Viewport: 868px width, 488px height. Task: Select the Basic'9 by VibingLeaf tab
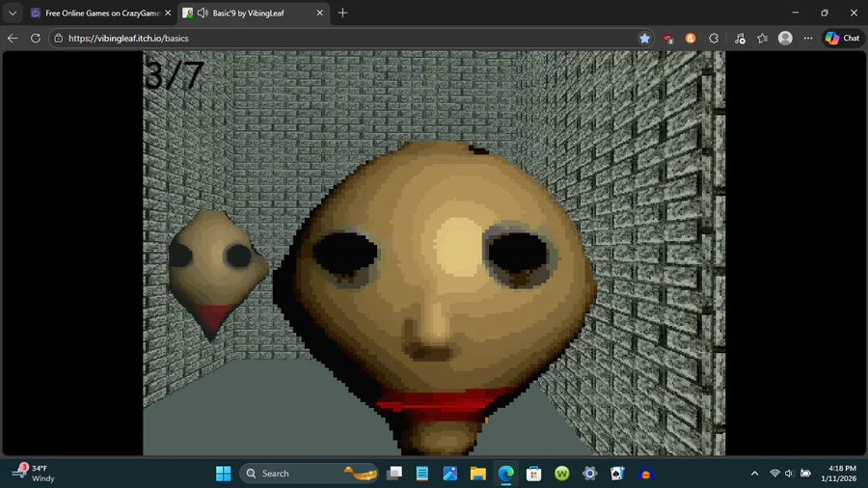tap(248, 13)
